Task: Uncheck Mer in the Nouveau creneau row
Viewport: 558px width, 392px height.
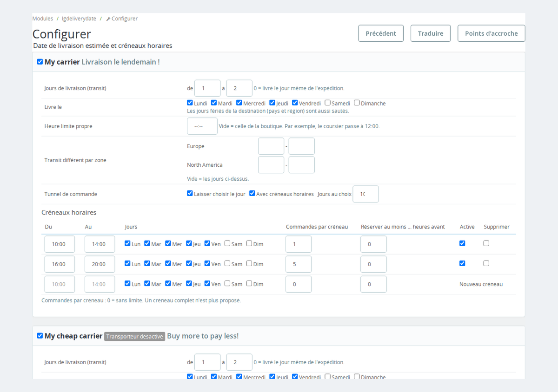Action: [x=168, y=283]
